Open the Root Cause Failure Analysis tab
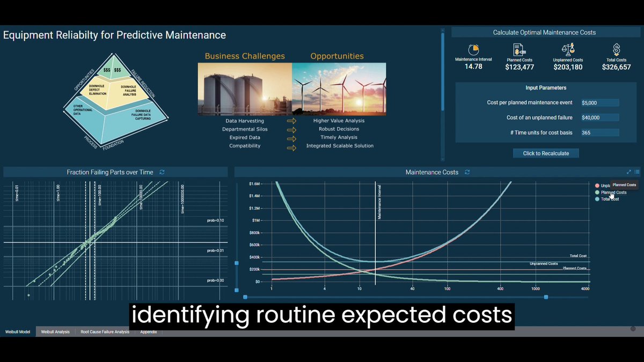644x362 pixels. point(105,332)
